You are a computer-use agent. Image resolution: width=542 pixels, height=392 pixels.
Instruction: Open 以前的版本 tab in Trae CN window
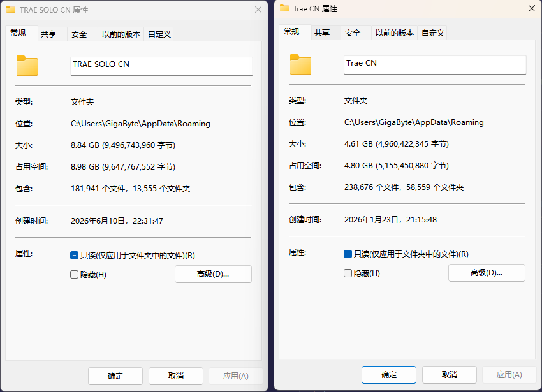point(395,33)
